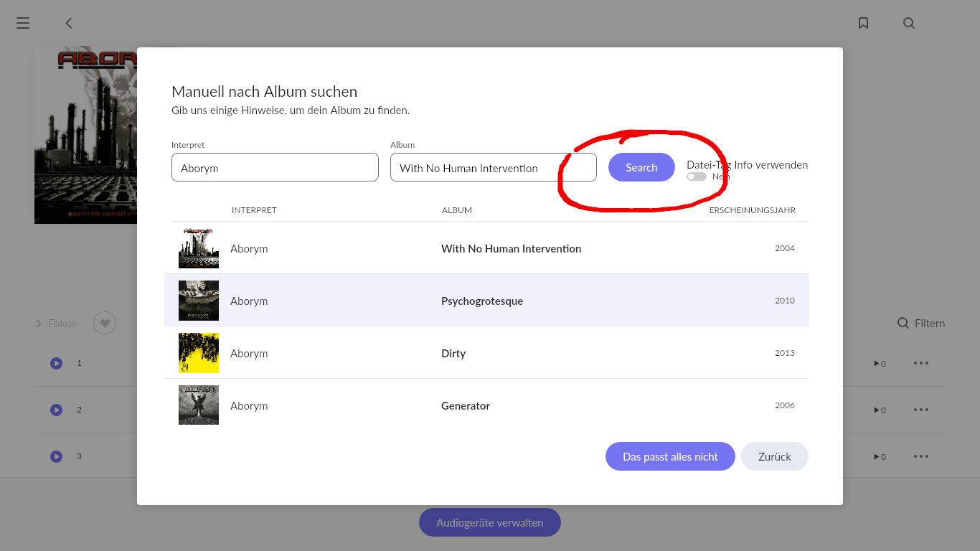Pick the Psychogrotesque album title

click(482, 301)
